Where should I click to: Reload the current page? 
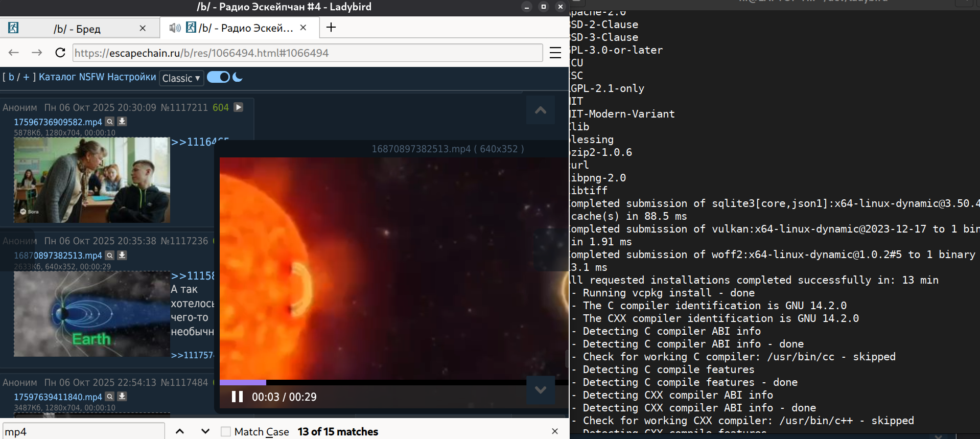pyautogui.click(x=60, y=53)
